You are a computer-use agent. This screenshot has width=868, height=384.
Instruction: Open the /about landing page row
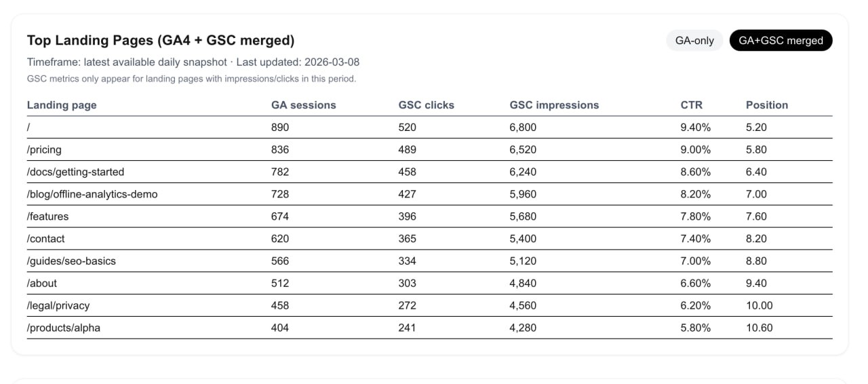pyautogui.click(x=42, y=284)
